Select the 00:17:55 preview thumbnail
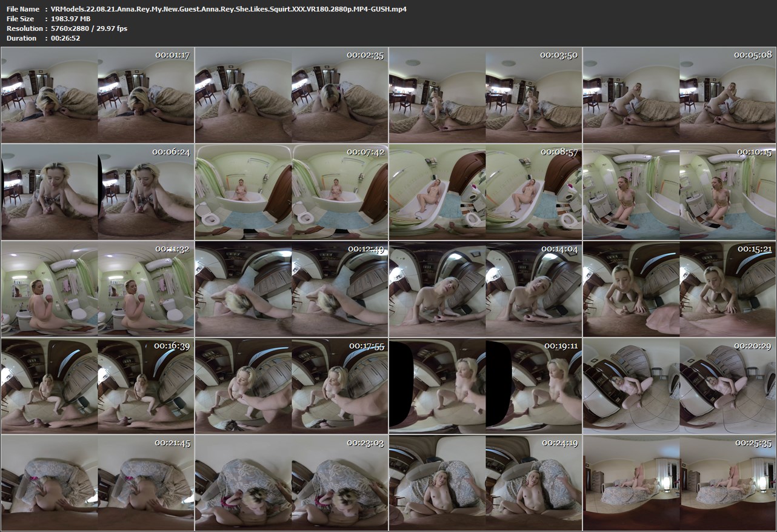Screen dimensions: 777x532 (292, 386)
